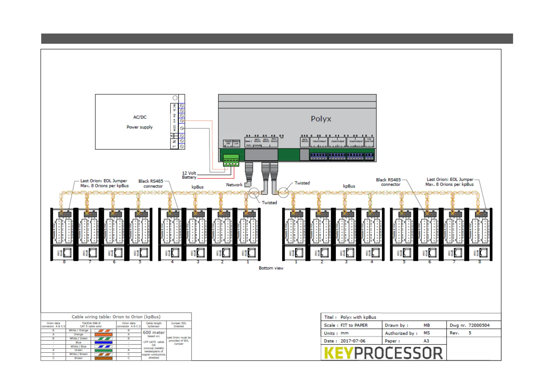Click the "600 meter" cable length value

pos(154,332)
